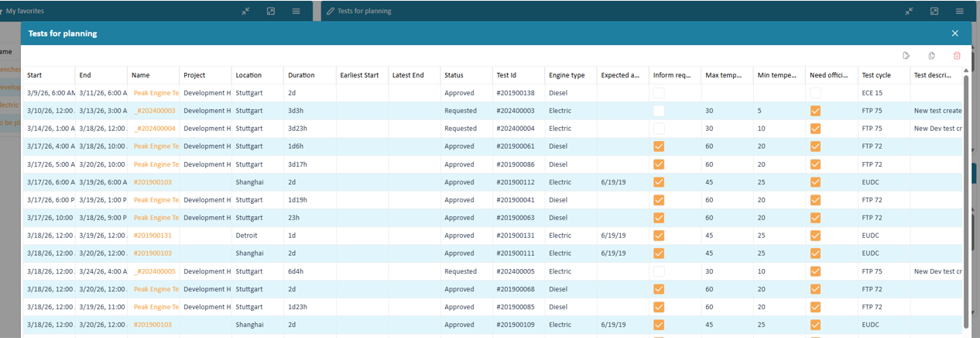Click the Latest End column header
The width and height of the screenshot is (980, 338).
(x=414, y=75)
